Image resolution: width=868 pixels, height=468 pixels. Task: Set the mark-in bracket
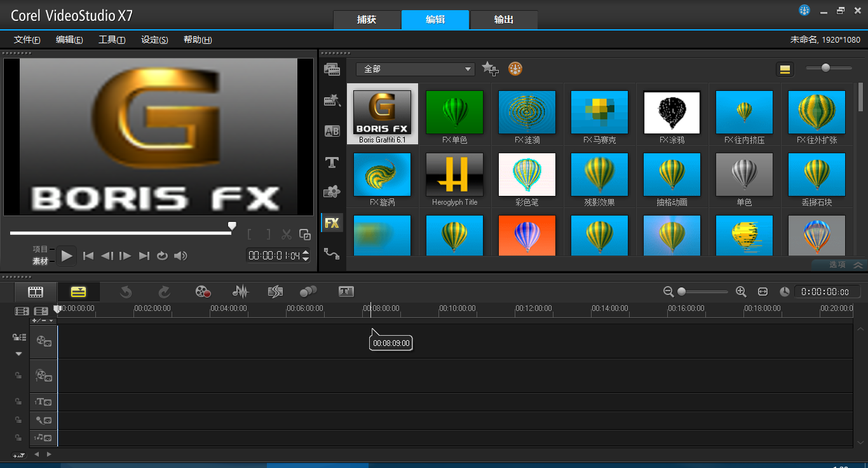click(x=250, y=235)
